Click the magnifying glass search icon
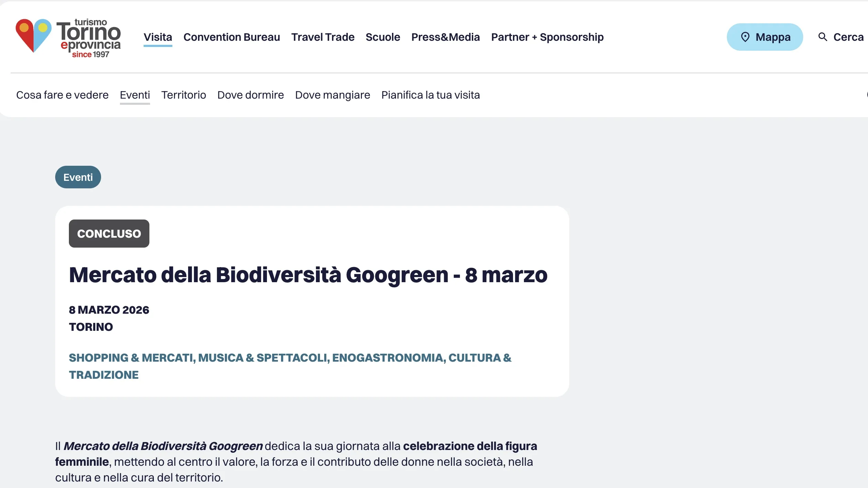Image resolution: width=868 pixels, height=488 pixels. pyautogui.click(x=822, y=37)
